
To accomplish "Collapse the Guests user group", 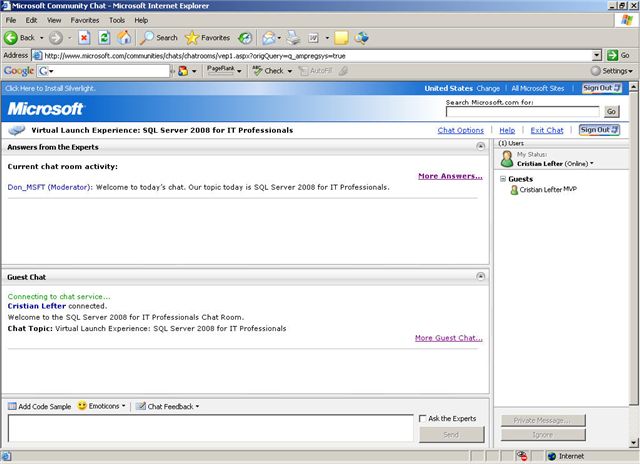I will [x=503, y=178].
